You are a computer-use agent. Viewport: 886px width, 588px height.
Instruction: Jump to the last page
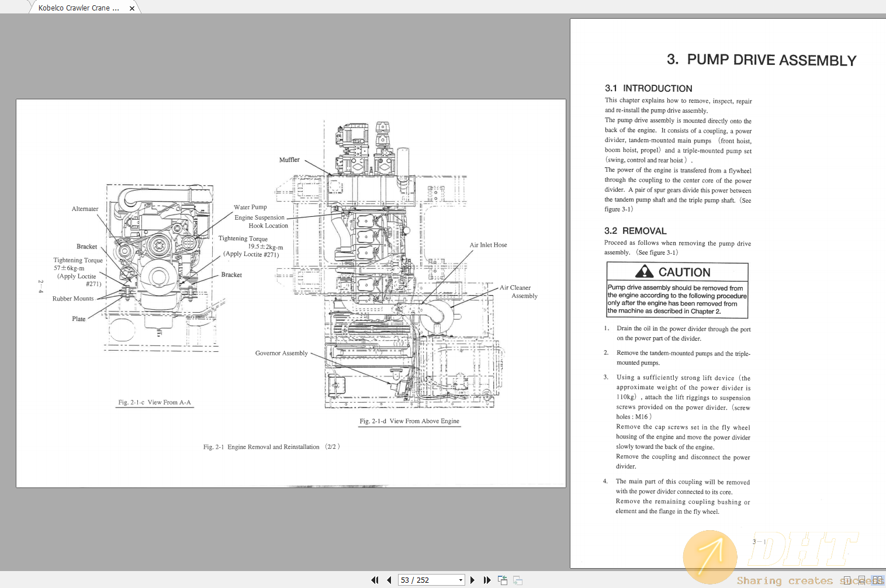click(487, 580)
